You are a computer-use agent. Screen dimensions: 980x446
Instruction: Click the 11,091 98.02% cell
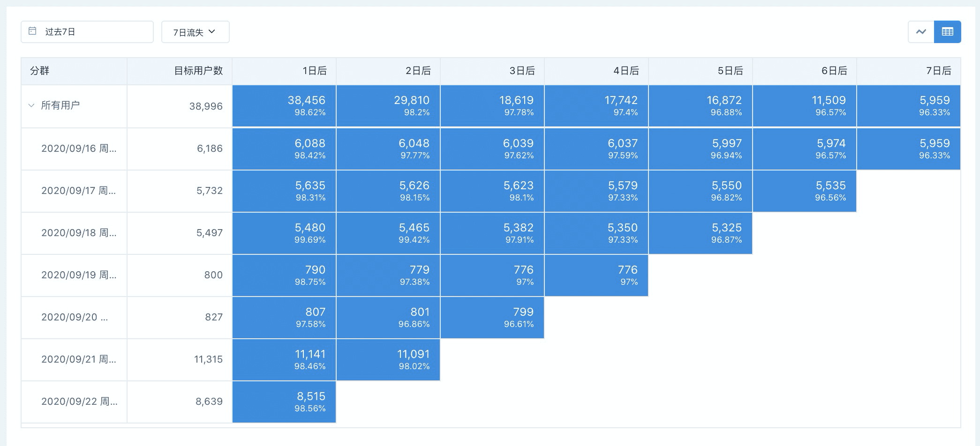(388, 360)
